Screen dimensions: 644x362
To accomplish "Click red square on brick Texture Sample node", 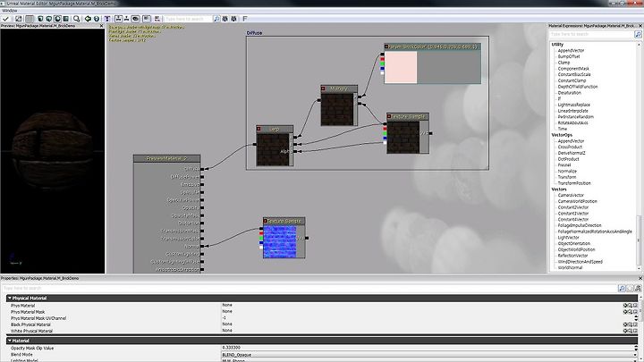I will click(389, 116).
